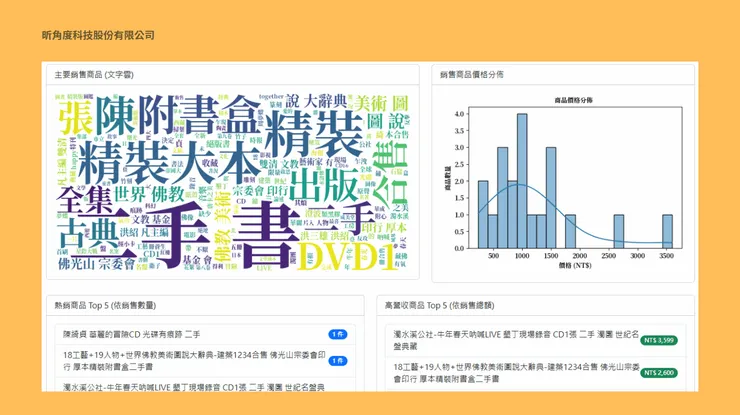Open 濁水溪公社 row in 高營收商品 list
This screenshot has height=415, width=740.
tap(536, 340)
